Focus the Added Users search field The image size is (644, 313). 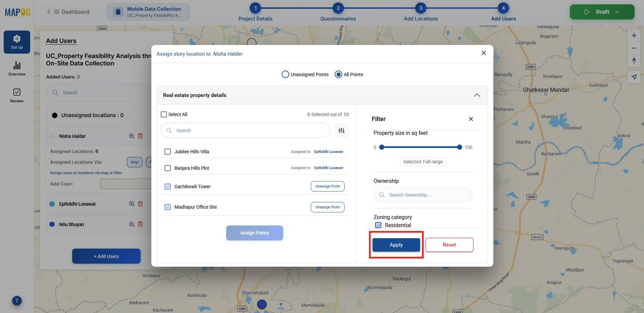coord(99,93)
